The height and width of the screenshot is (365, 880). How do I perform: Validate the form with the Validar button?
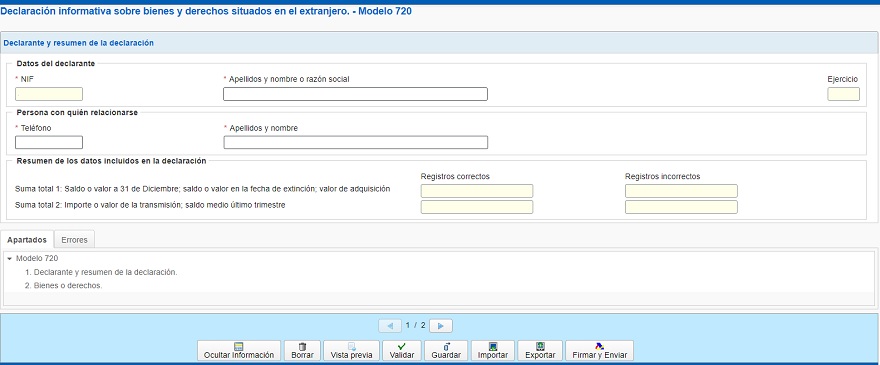(402, 350)
